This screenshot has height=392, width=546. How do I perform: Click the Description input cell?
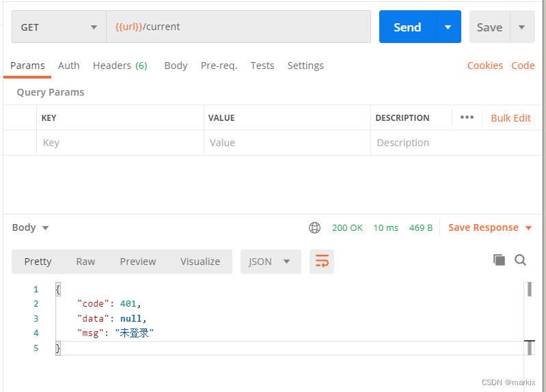456,143
